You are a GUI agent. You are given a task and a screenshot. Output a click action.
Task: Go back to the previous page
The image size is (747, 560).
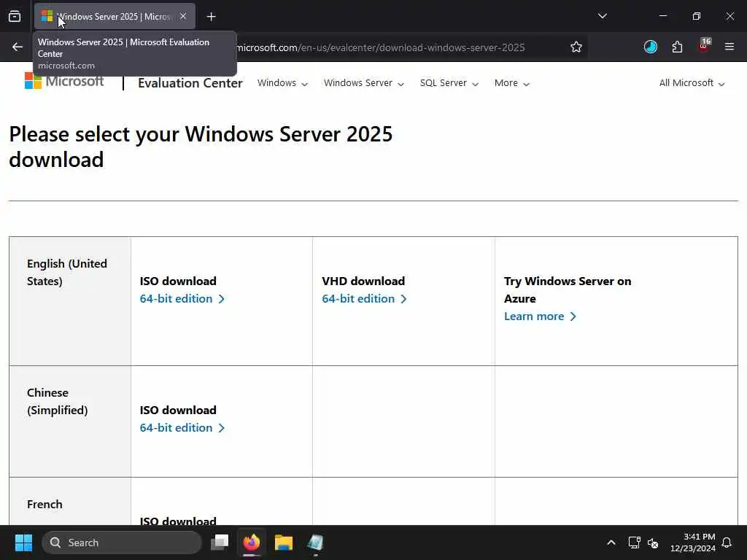(x=18, y=47)
